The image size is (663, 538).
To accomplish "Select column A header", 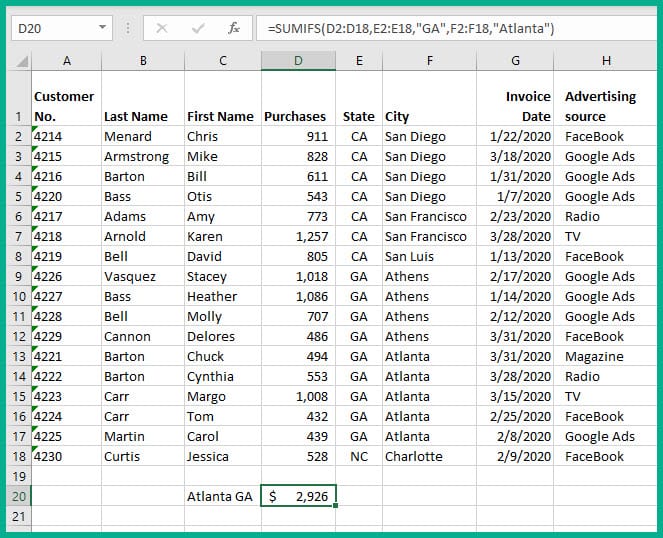I will (x=66, y=61).
